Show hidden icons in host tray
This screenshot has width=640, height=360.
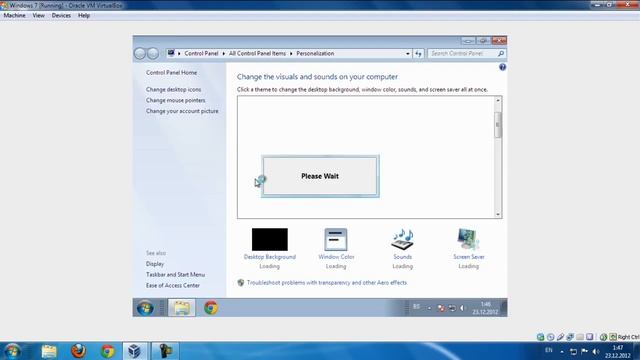pyautogui.click(x=562, y=351)
